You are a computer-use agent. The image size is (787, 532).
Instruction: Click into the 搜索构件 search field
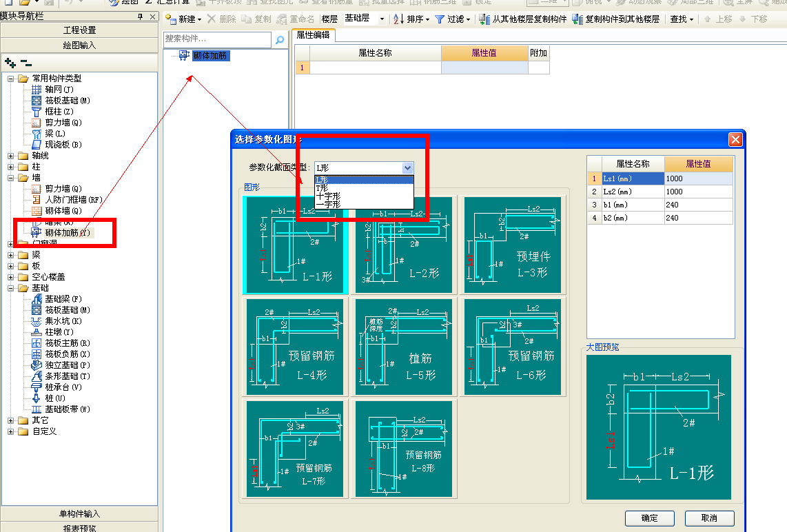(x=218, y=39)
